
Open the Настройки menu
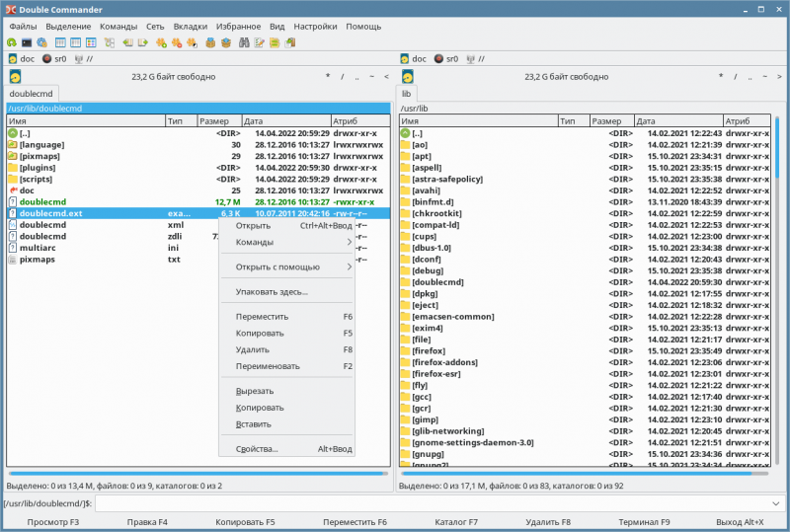(x=315, y=27)
